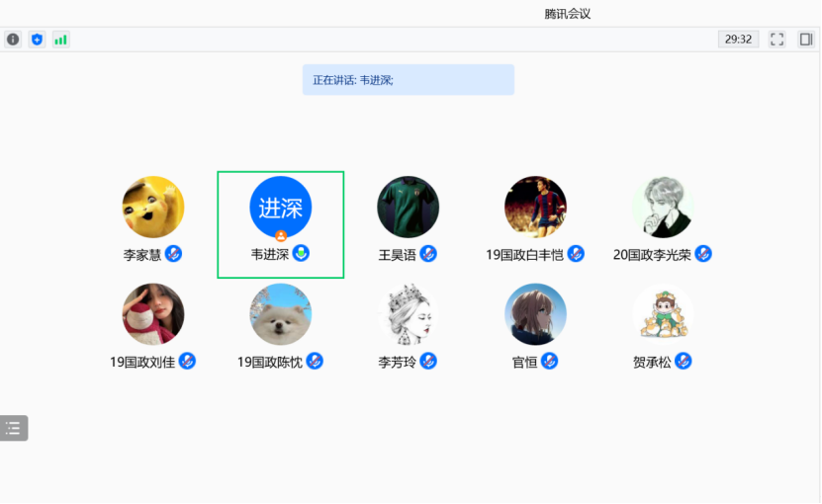Check the green network signal icon
The width and height of the screenshot is (822, 504).
[x=60, y=40]
